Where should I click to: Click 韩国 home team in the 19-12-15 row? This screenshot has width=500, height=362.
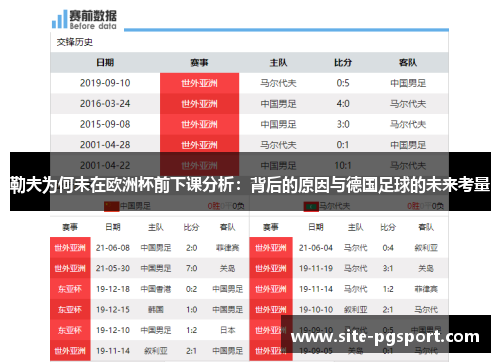(x=156, y=310)
